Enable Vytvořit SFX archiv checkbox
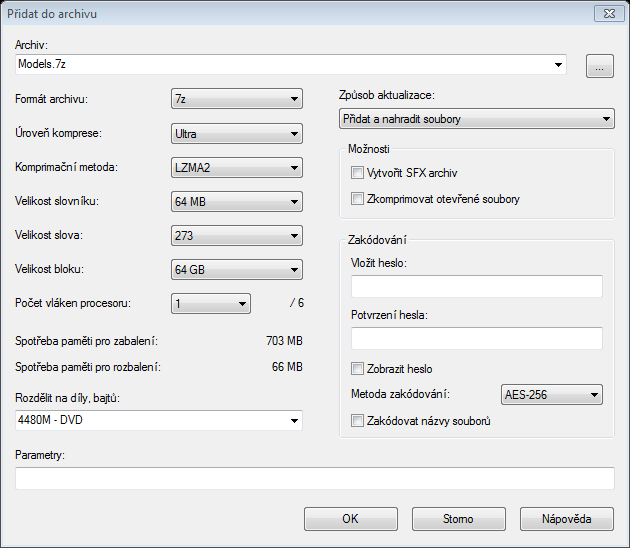 [358, 173]
